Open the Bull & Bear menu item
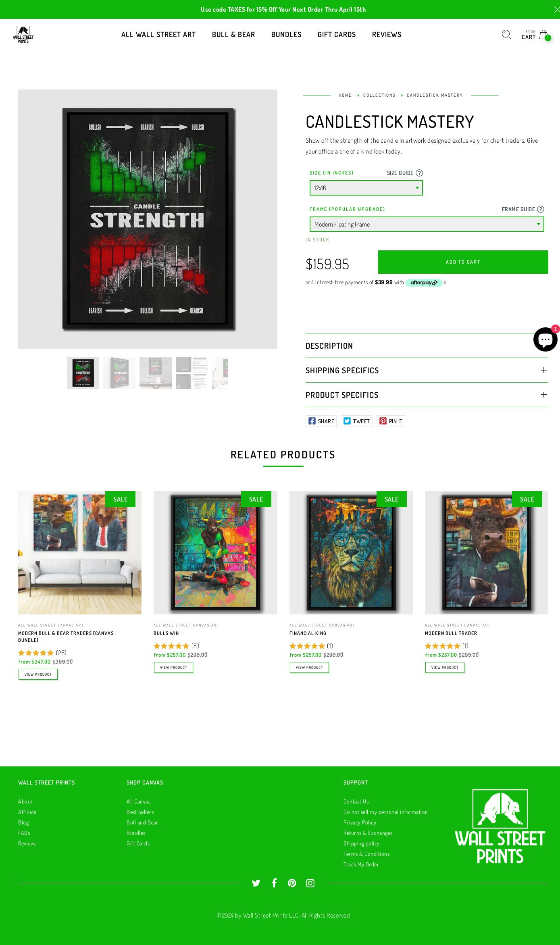Screen dimensions: 560x945 233,35
